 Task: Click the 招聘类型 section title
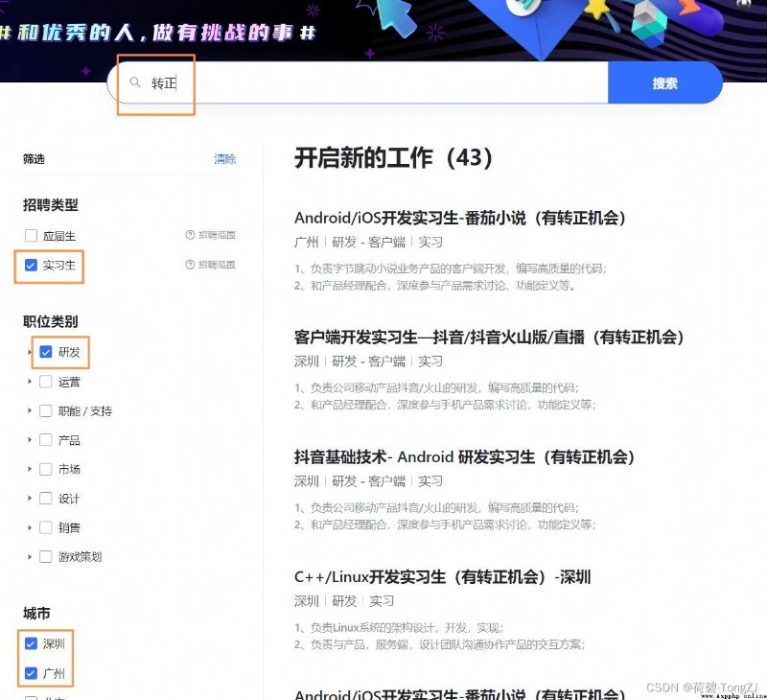coord(51,205)
